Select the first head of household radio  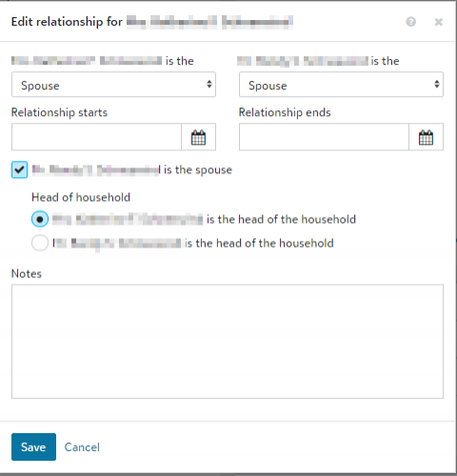40,219
